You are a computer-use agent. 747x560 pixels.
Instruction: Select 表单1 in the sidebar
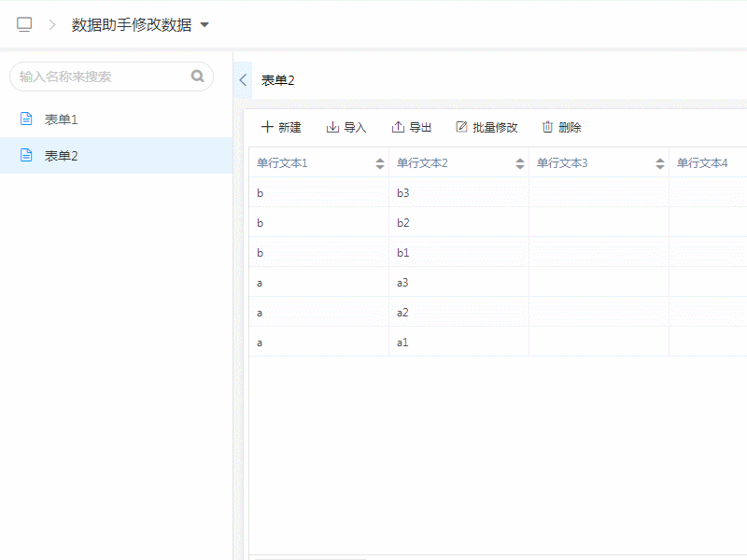tap(62, 119)
